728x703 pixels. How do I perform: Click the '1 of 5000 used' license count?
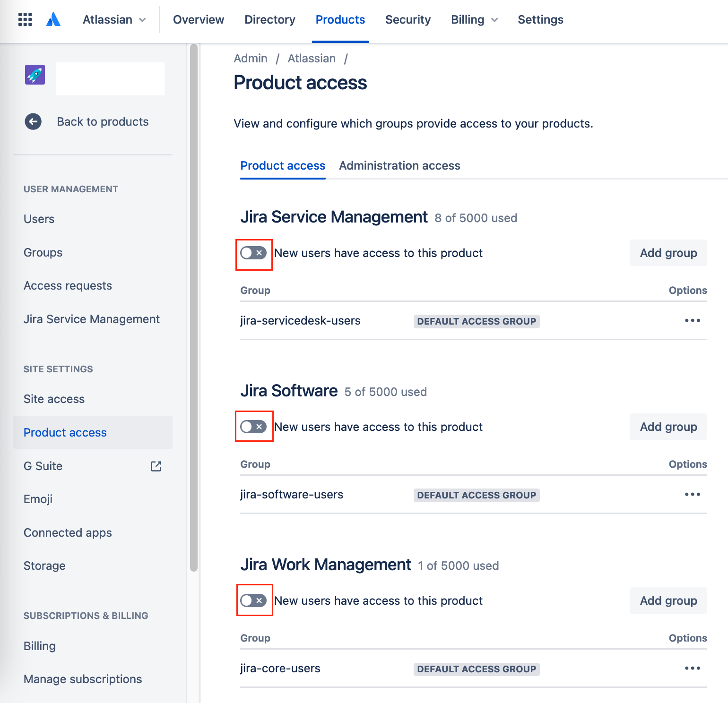point(458,566)
